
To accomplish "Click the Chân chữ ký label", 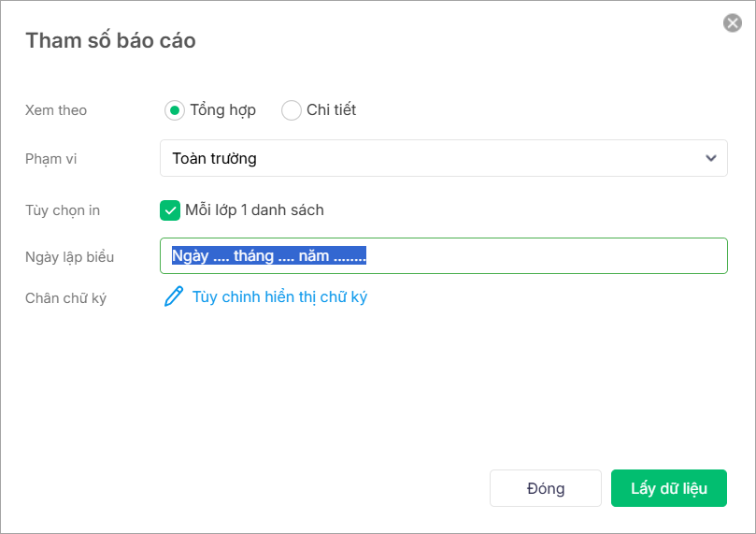I will 65,298.
